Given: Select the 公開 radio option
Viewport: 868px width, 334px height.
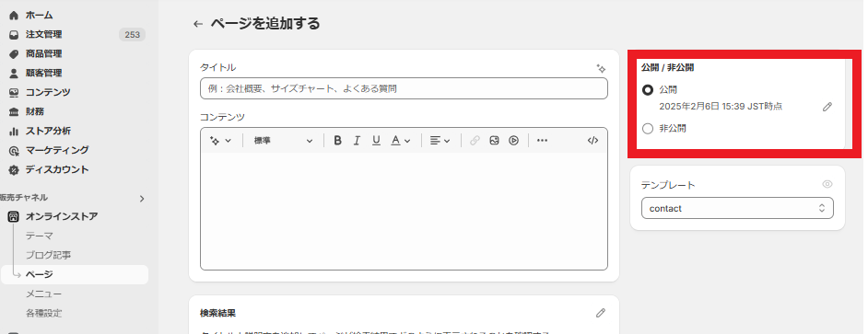Looking at the screenshot, I should 648,89.
